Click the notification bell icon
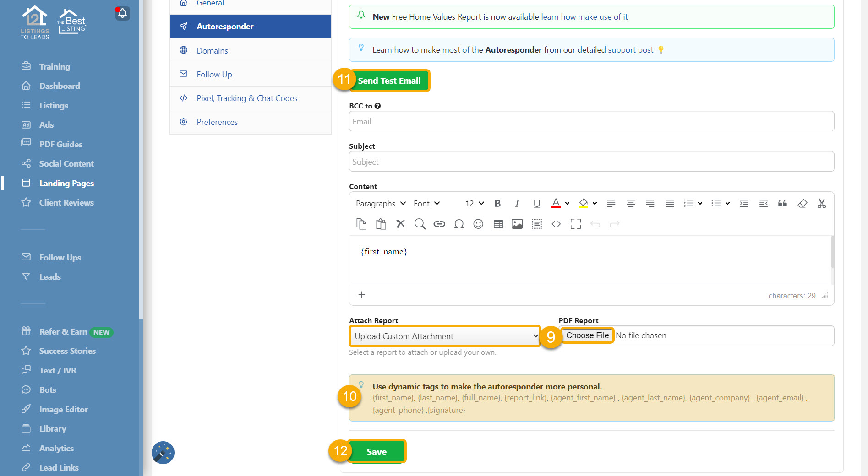 [122, 13]
